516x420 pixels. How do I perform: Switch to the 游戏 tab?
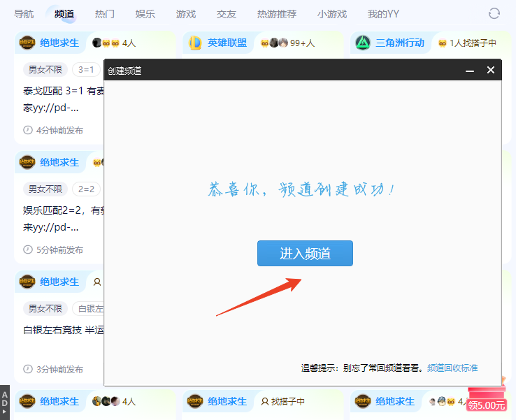tap(185, 14)
